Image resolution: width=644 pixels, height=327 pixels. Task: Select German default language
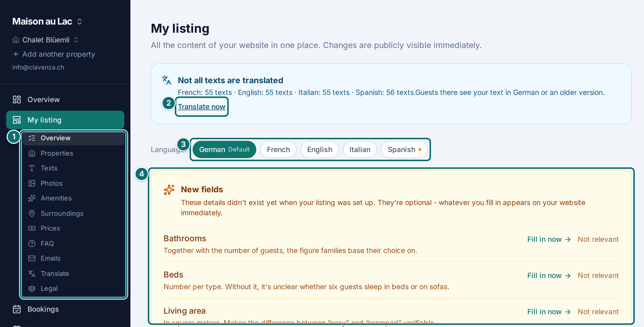coord(225,149)
